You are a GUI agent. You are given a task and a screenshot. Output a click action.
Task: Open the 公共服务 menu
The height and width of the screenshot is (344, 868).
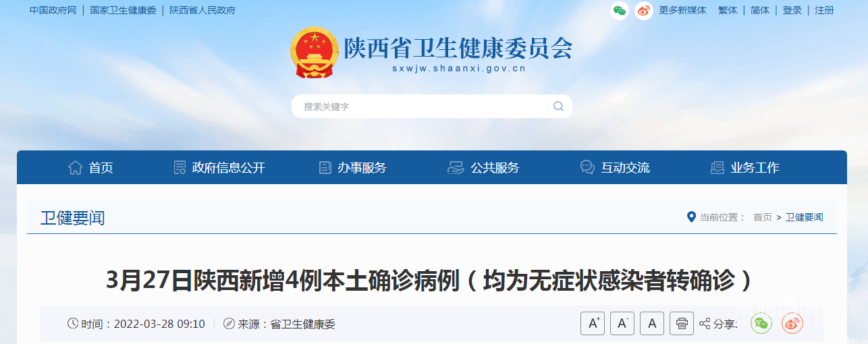[483, 168]
